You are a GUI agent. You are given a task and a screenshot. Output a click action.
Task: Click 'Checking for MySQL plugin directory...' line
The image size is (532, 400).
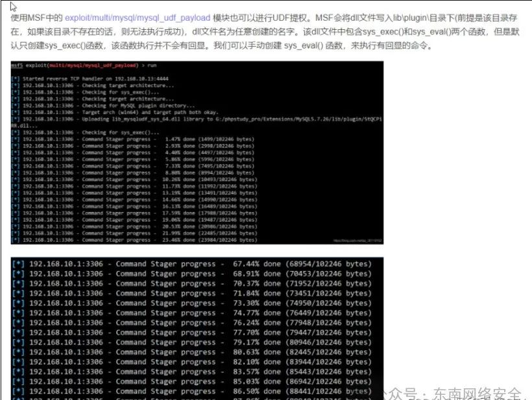[103, 106]
